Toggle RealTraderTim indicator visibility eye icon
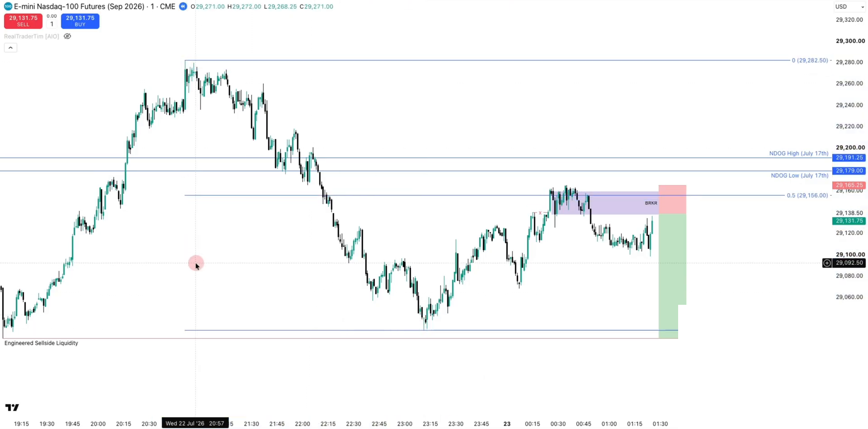The height and width of the screenshot is (429, 868). (x=67, y=36)
